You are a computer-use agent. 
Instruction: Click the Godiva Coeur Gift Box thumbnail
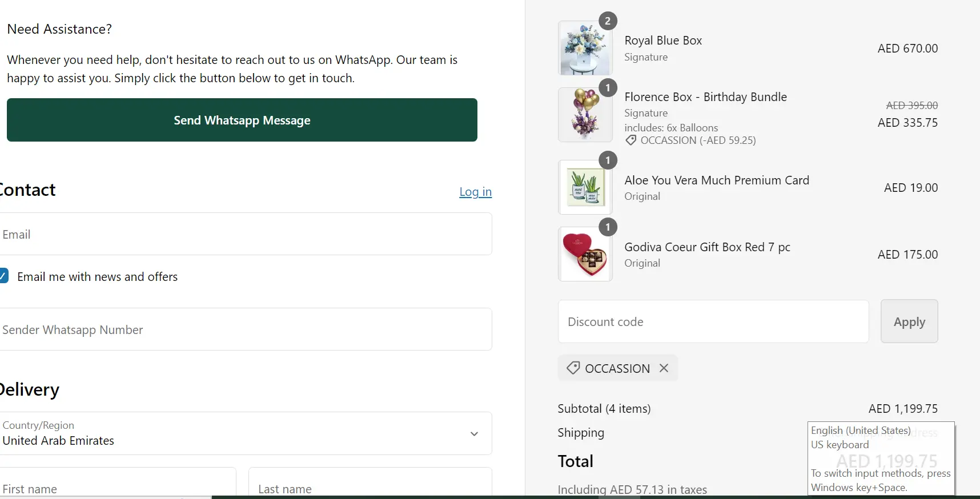point(585,254)
